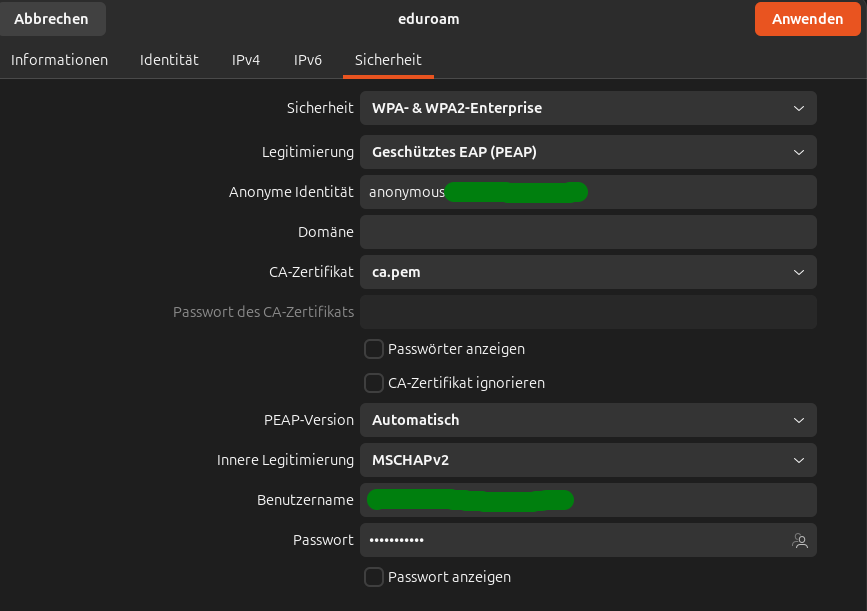Open the Innere Legitimierung MSCHAPv2 dropdown
Image resolution: width=867 pixels, height=611 pixels.
pos(588,460)
